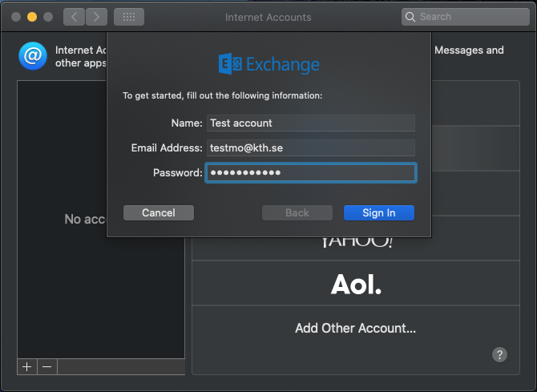Choose the Aol. account provider
Screen dimensions: 537x392
tap(356, 283)
